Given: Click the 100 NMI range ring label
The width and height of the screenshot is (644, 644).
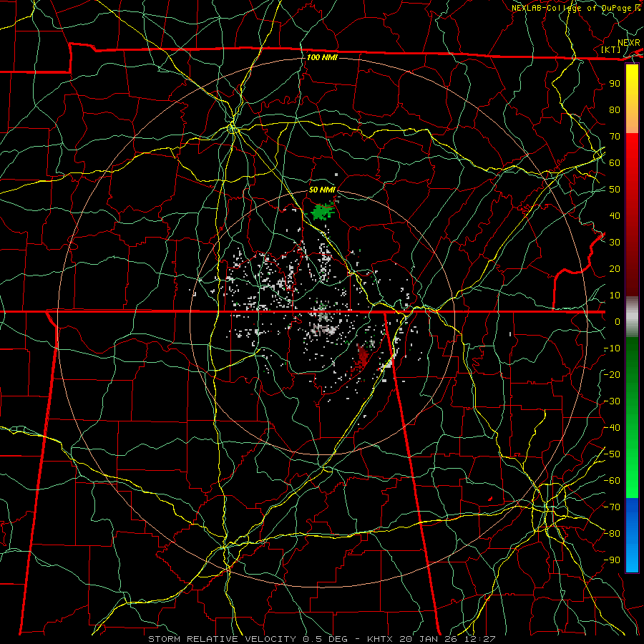Looking at the screenshot, I should pos(322,57).
